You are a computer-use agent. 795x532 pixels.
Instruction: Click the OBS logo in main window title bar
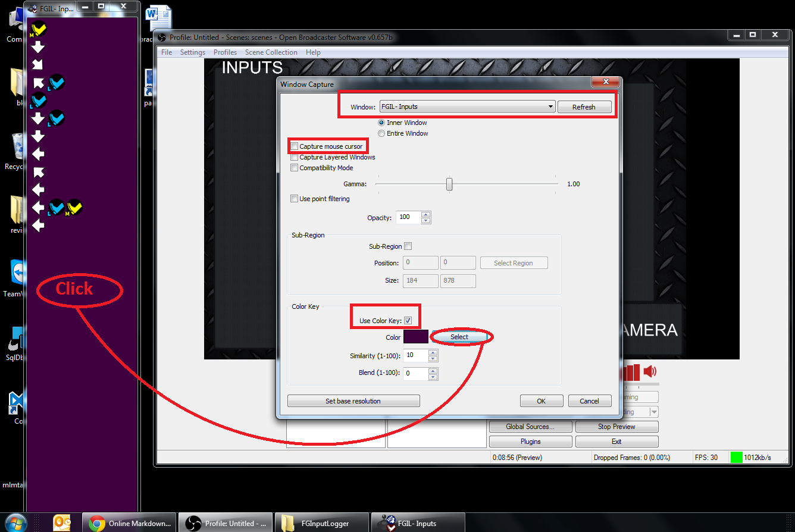tap(162, 37)
